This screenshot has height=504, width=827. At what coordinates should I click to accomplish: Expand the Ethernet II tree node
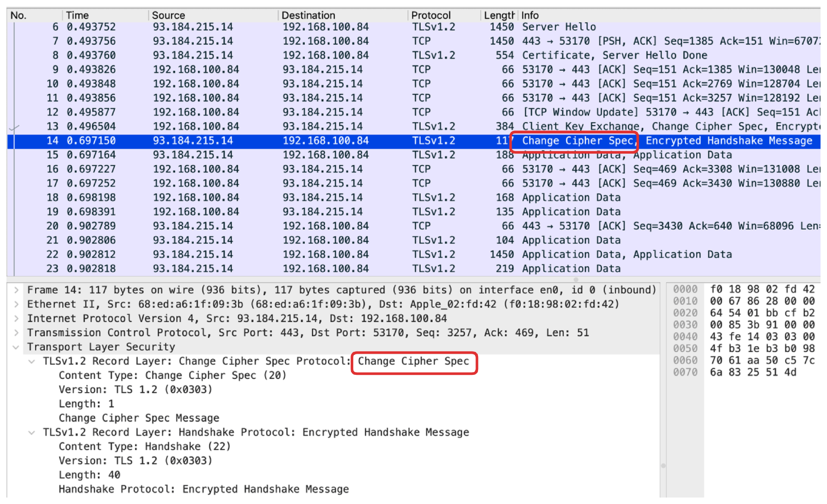click(16, 304)
